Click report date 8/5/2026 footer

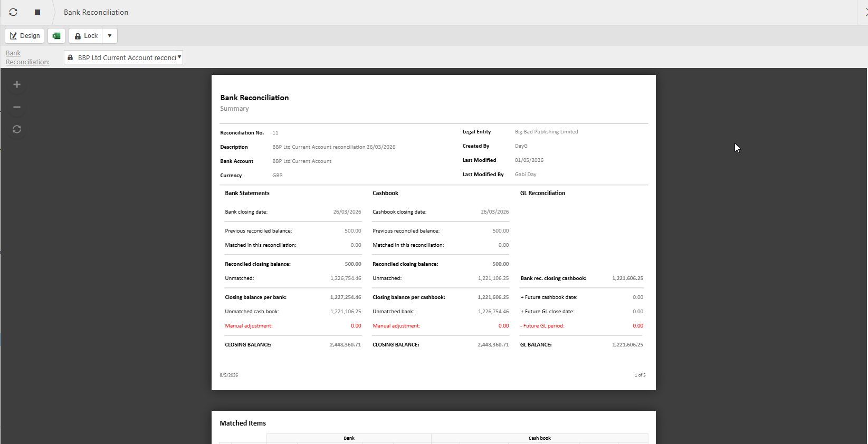tap(229, 375)
